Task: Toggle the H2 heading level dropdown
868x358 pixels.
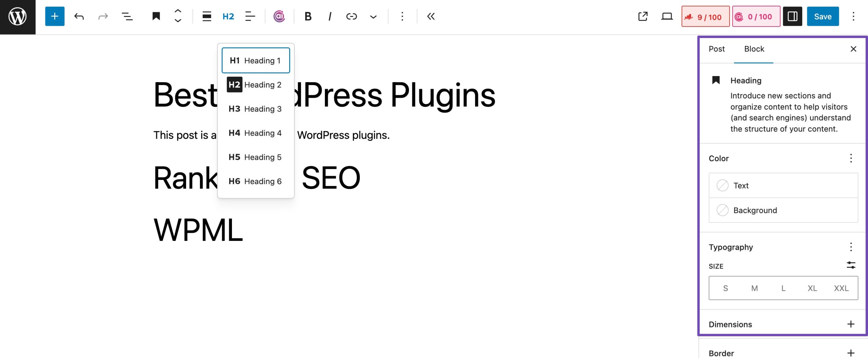Action: pyautogui.click(x=228, y=16)
